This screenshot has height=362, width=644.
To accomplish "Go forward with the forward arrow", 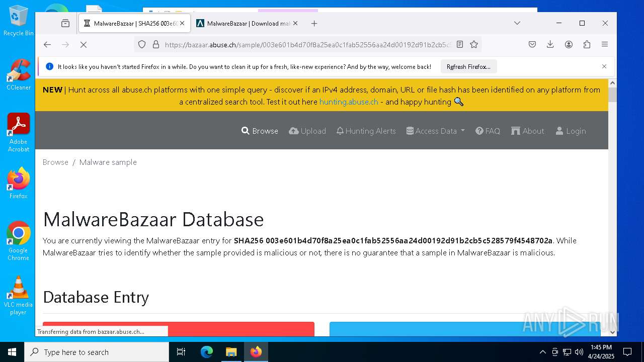I will (65, 45).
